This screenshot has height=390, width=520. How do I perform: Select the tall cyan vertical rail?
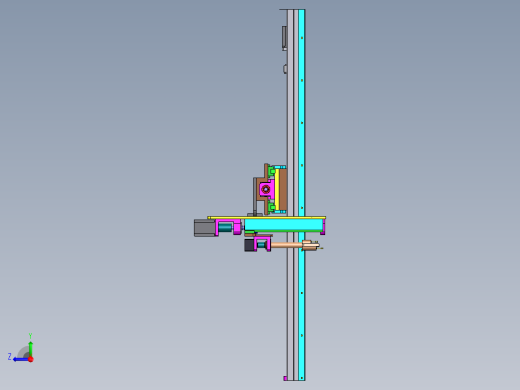pyautogui.click(x=302, y=195)
